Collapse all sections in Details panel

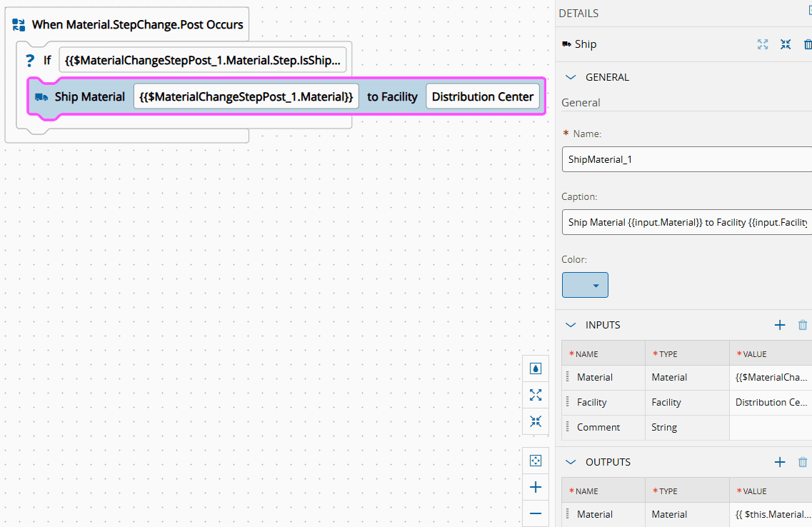pos(786,44)
